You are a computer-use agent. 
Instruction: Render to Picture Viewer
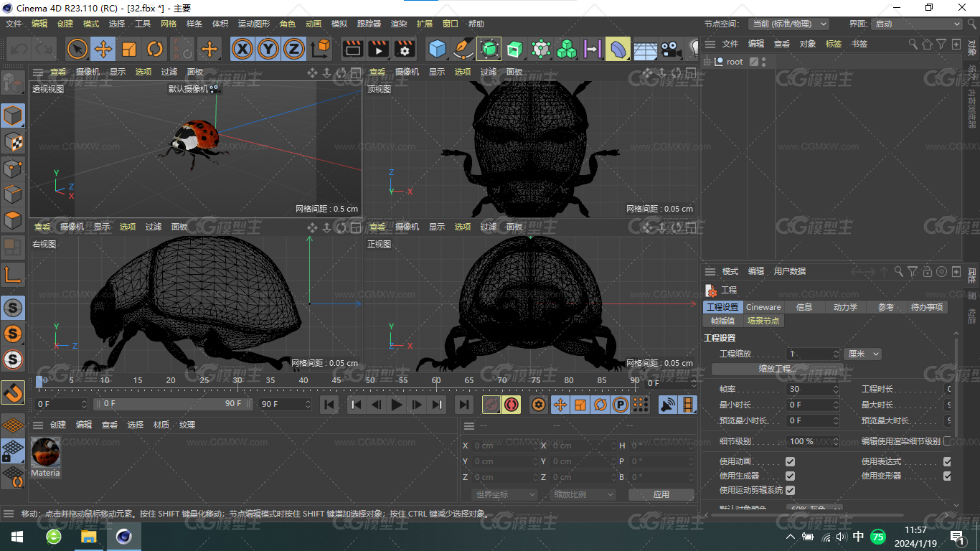click(x=378, y=49)
